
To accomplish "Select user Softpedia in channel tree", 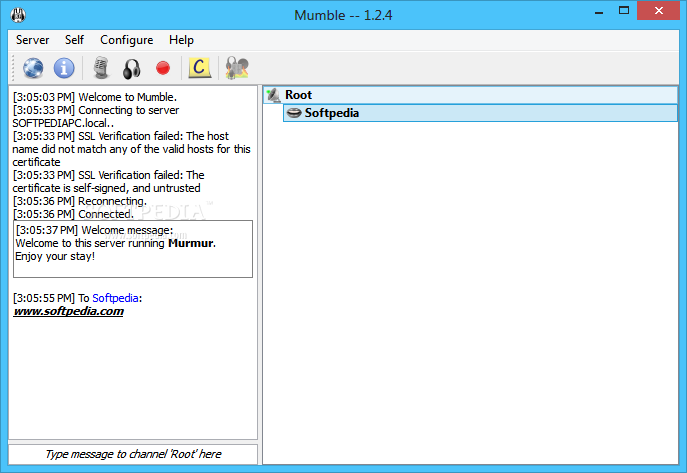I will 480,113.
